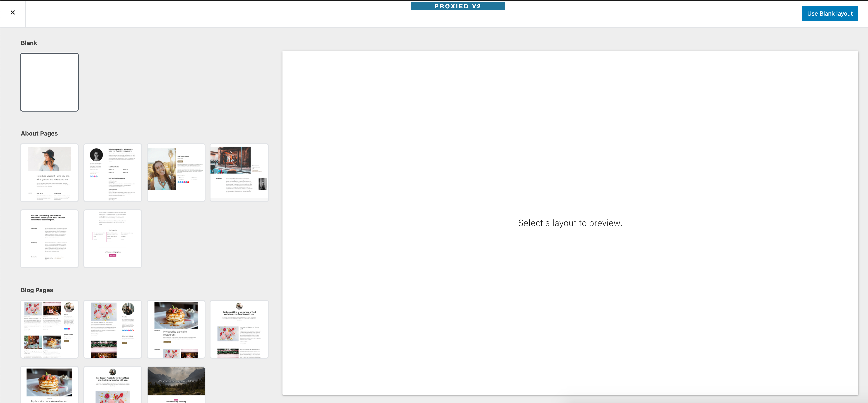Click the Use Blank layout button
Image resolution: width=868 pixels, height=403 pixels.
click(x=829, y=14)
